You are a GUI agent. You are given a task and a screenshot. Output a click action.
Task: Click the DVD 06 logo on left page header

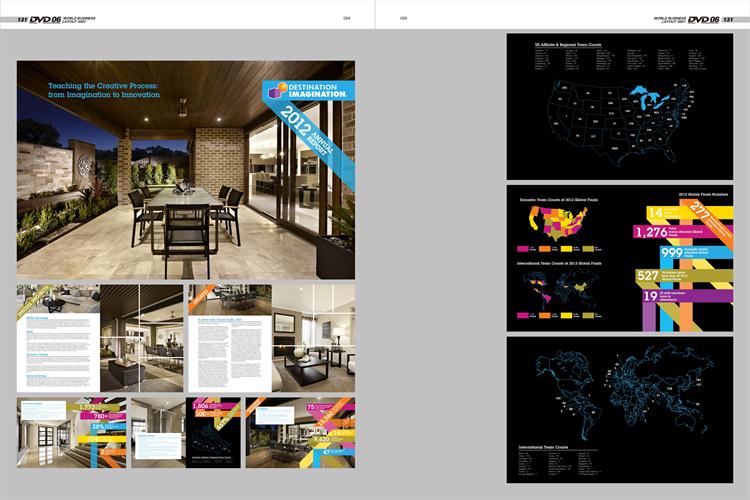46,18
